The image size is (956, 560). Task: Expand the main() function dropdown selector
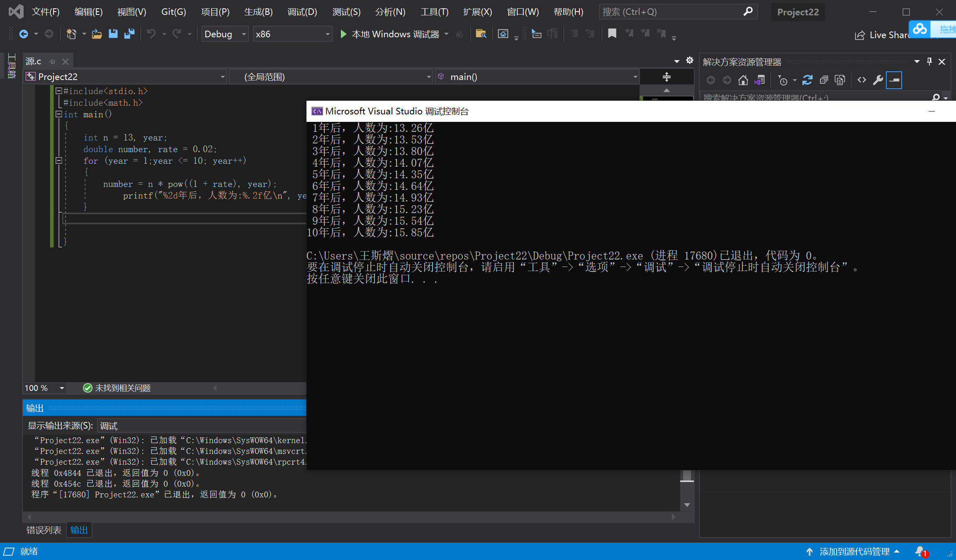point(632,77)
